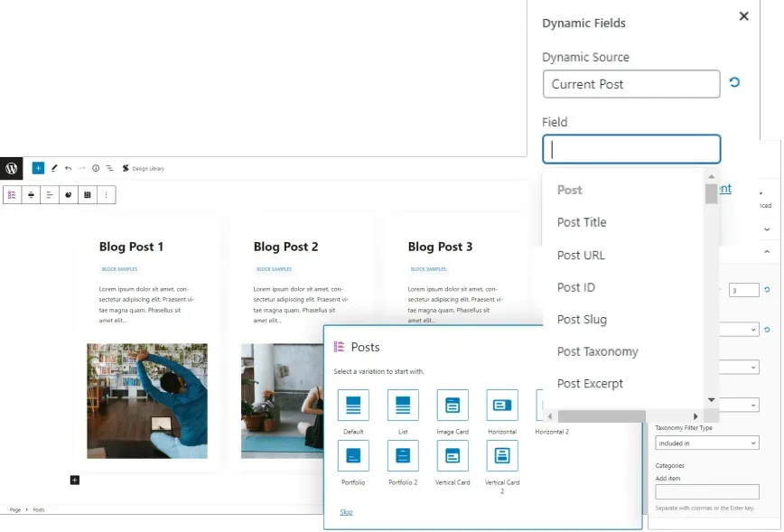Image resolution: width=784 pixels, height=532 pixels.
Task: Select the Portfolio variation
Action: click(353, 456)
